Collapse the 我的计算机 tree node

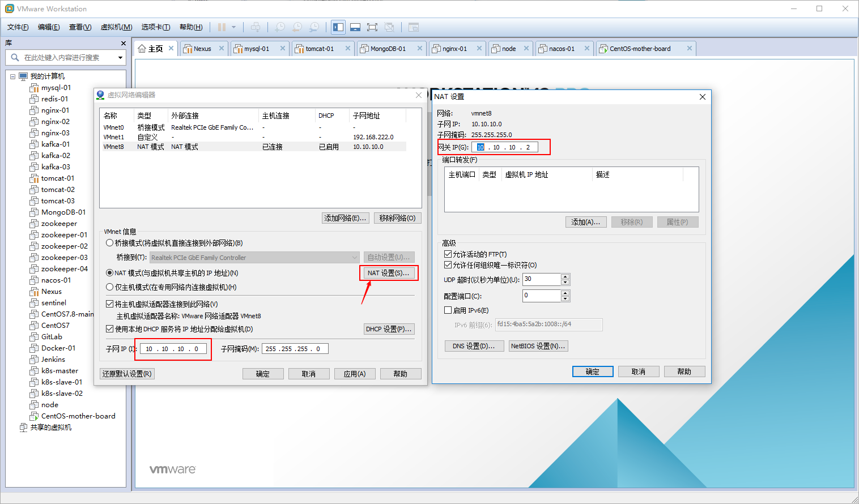click(x=12, y=76)
